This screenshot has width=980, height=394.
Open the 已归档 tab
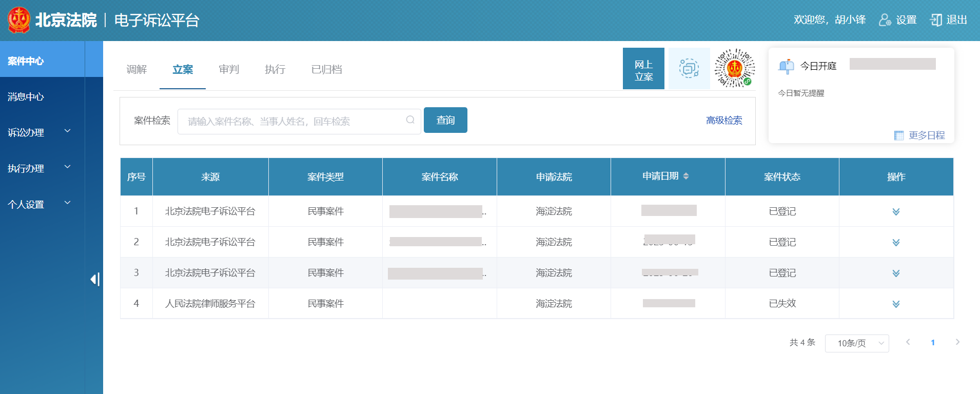pyautogui.click(x=327, y=69)
